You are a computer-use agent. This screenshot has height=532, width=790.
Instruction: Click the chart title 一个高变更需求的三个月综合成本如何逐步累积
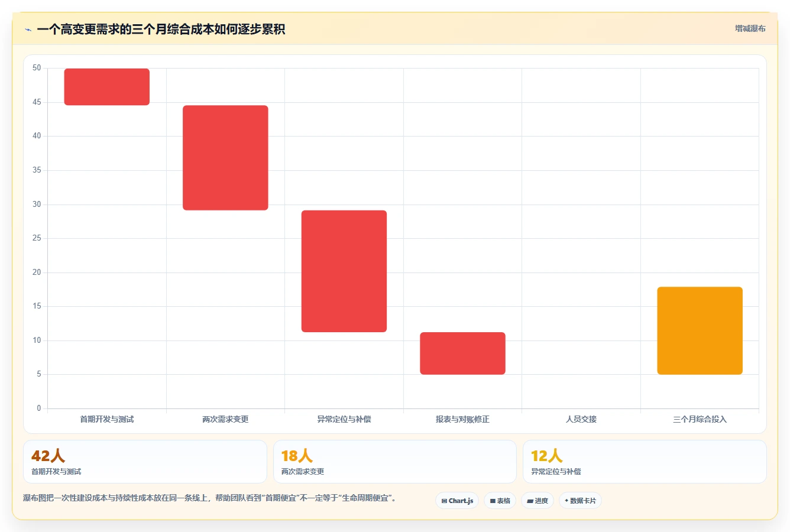click(161, 30)
